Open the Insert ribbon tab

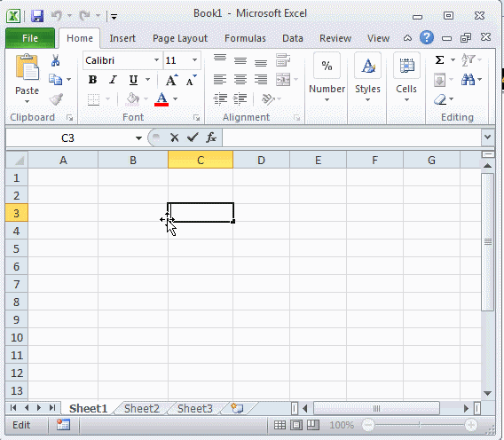(x=122, y=38)
